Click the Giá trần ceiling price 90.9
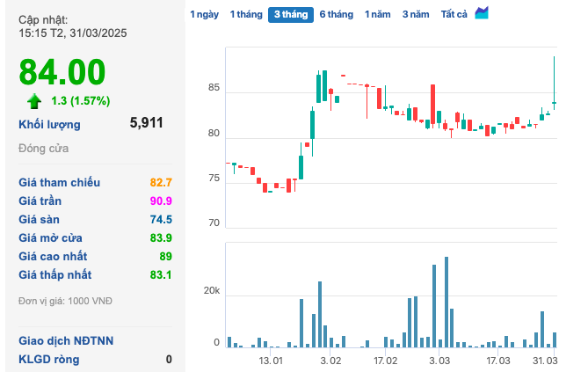The height and width of the screenshot is (372, 588). [161, 201]
